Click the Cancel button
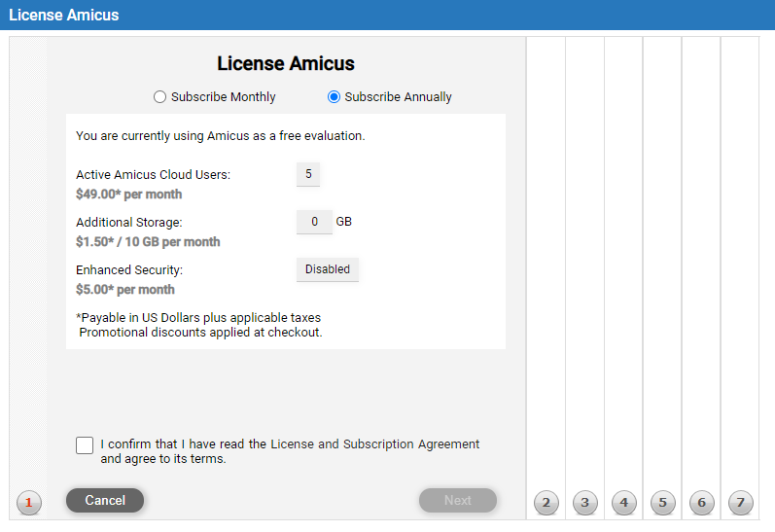The image size is (775, 532). coord(105,500)
